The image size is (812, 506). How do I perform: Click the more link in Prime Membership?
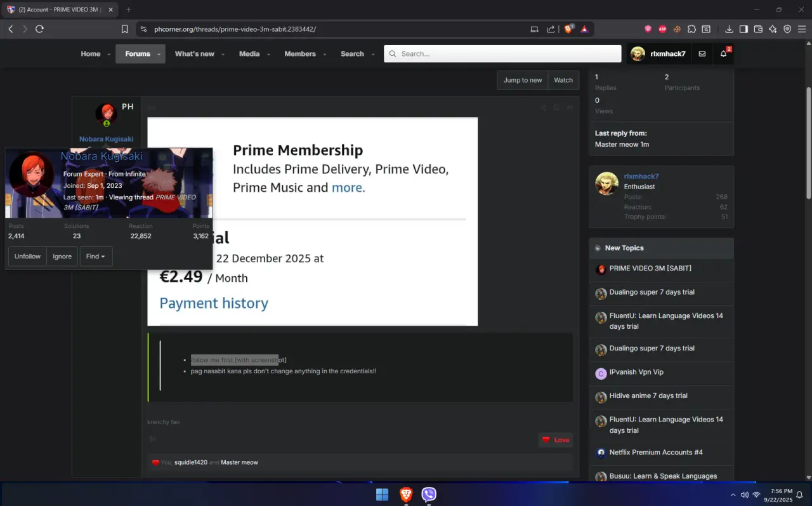[x=348, y=188]
